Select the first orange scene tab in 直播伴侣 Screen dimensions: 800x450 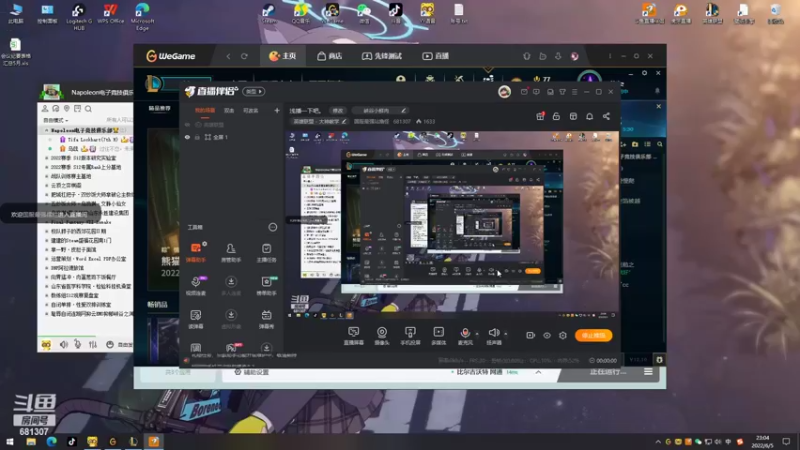click(205, 110)
